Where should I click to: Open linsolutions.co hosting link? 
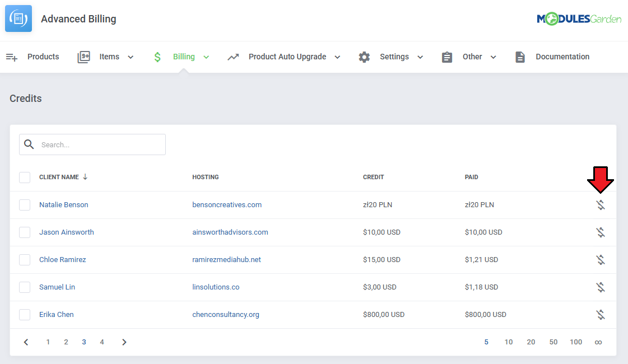coord(216,287)
